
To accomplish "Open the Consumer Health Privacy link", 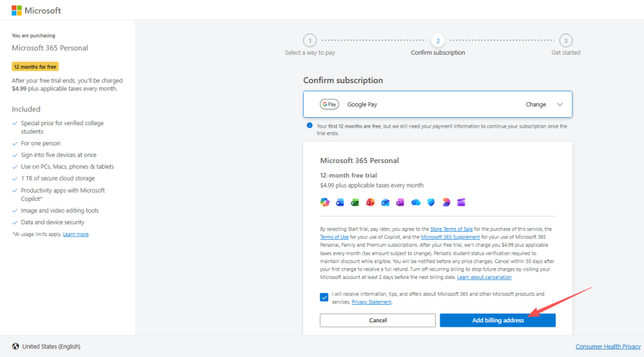I will click(x=608, y=347).
